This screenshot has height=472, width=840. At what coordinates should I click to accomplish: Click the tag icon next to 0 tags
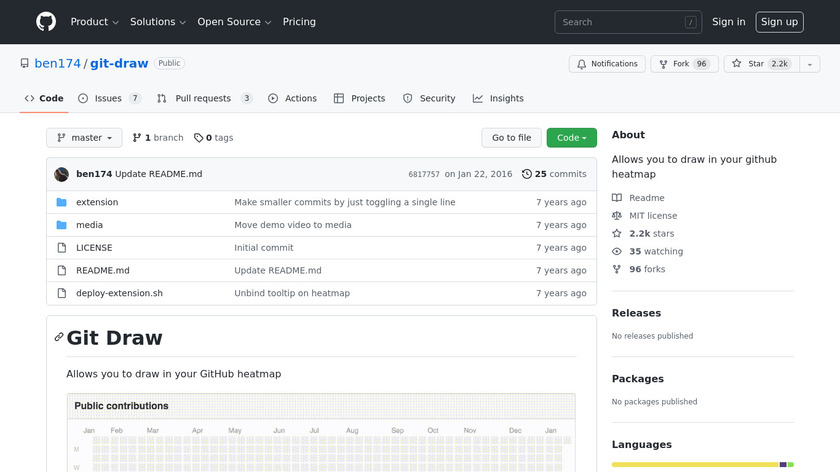coord(198,138)
